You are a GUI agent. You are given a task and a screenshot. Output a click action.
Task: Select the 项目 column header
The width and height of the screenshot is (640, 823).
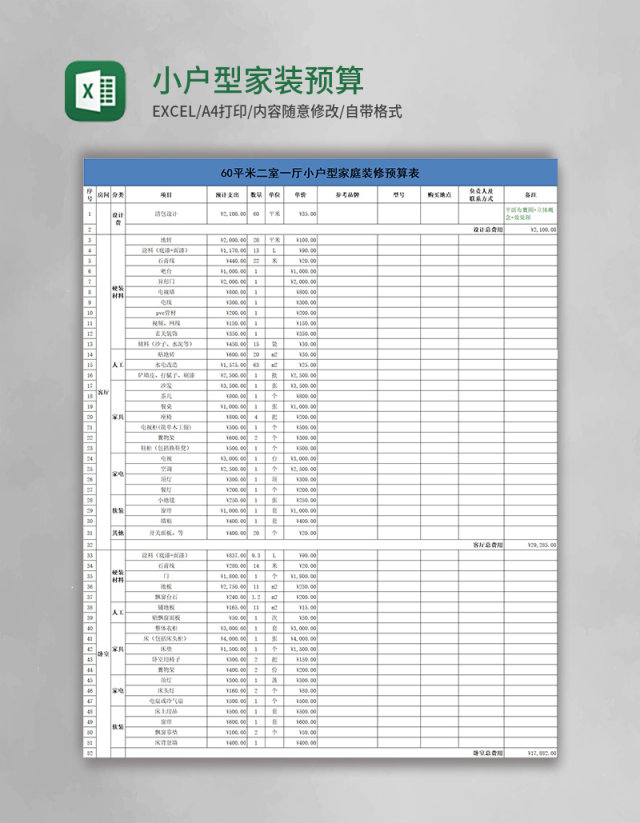coord(166,195)
